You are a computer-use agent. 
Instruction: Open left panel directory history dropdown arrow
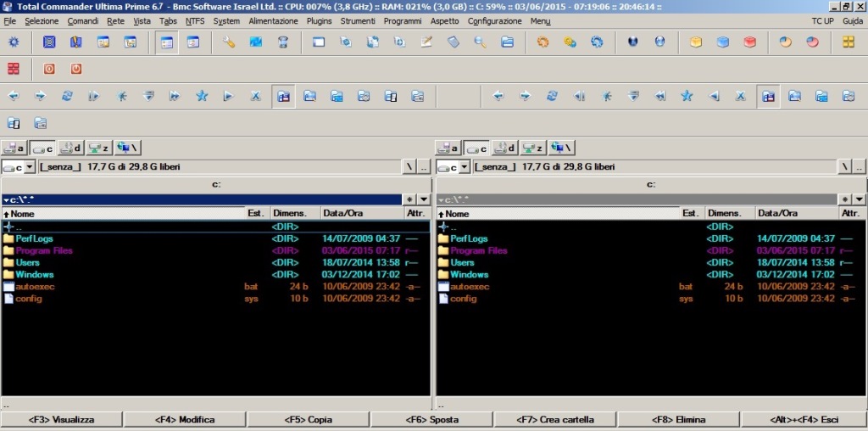pos(424,199)
